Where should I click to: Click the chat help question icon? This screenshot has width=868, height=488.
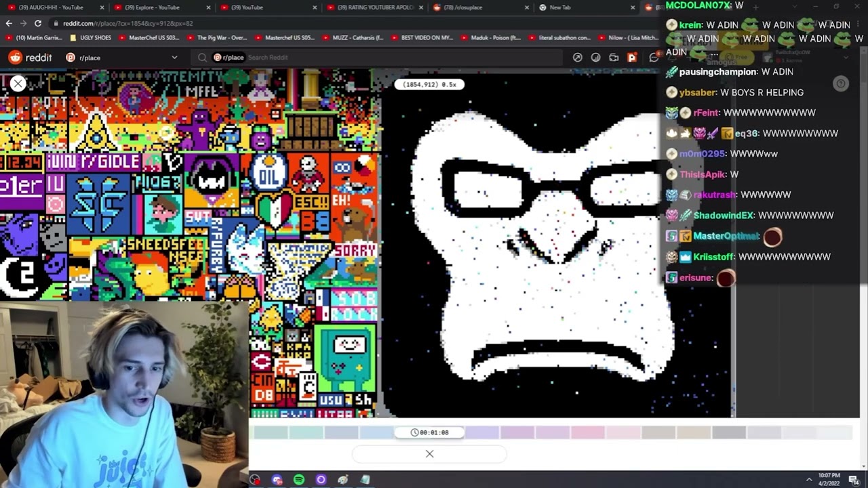coord(841,83)
